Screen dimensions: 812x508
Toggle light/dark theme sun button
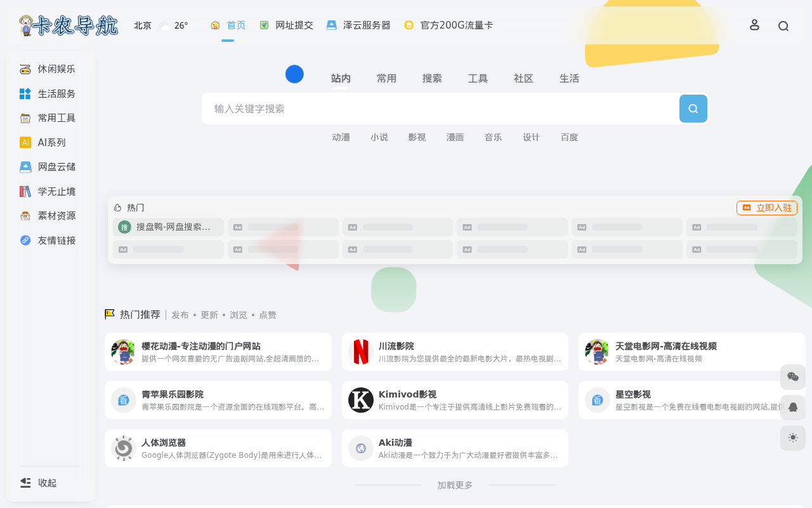pos(792,438)
